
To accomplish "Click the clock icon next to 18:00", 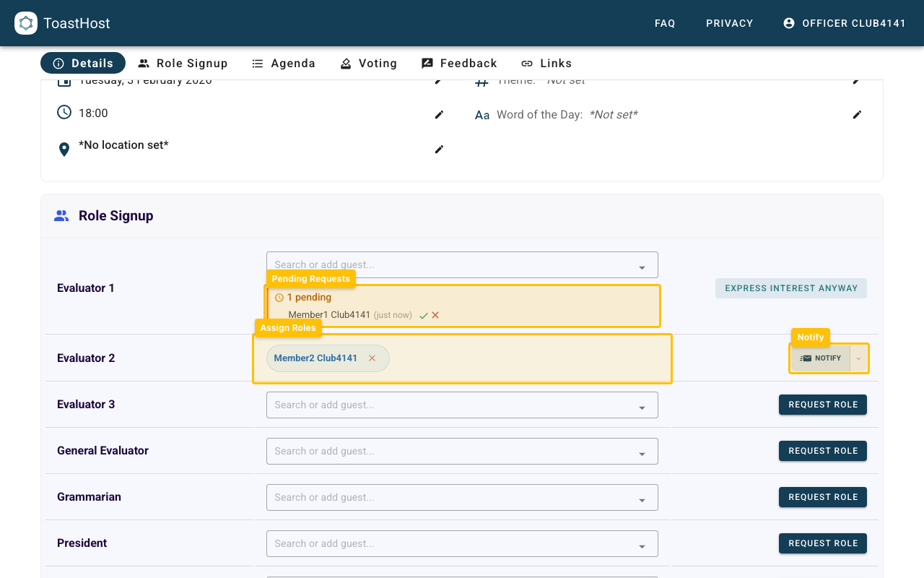I will 64,111.
